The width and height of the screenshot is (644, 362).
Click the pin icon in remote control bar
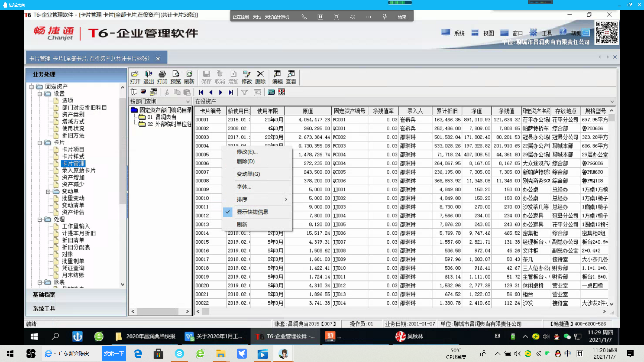coord(385,17)
